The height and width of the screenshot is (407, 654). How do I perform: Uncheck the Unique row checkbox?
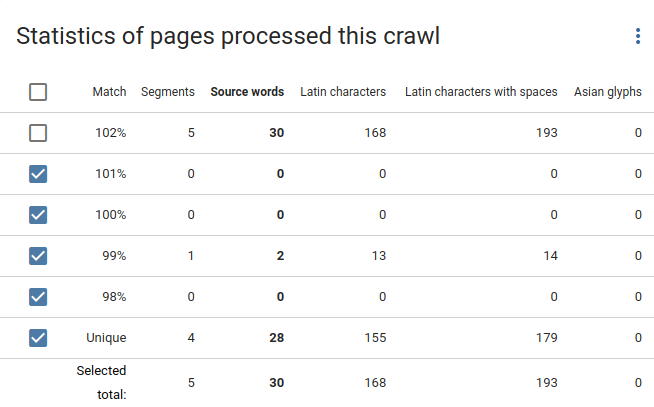tap(38, 338)
